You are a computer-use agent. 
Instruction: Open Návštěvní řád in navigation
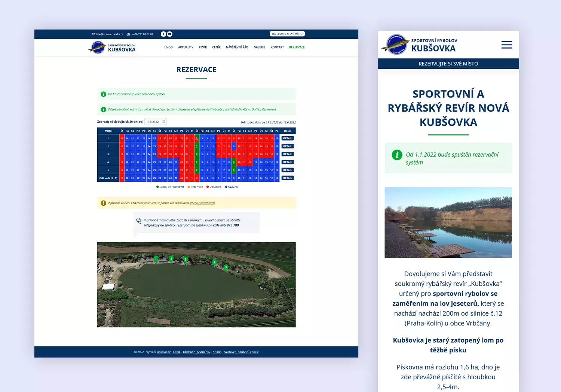237,48
